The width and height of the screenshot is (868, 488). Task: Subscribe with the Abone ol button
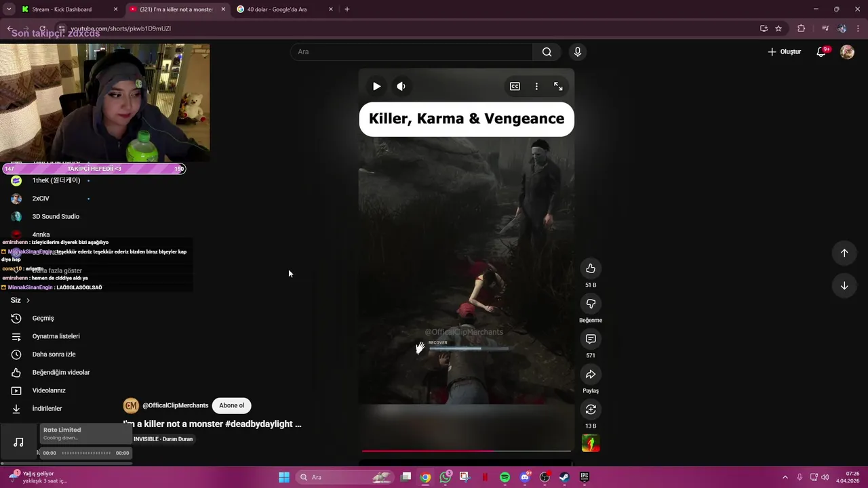231,405
